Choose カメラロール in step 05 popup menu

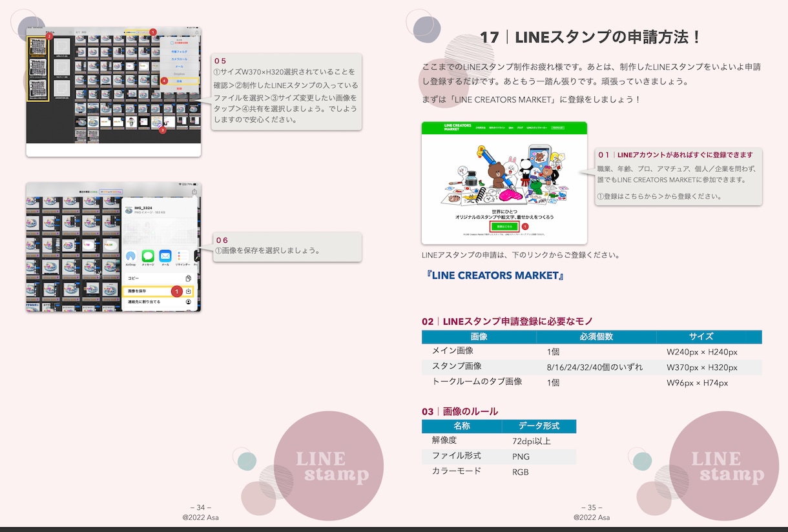click(180, 58)
